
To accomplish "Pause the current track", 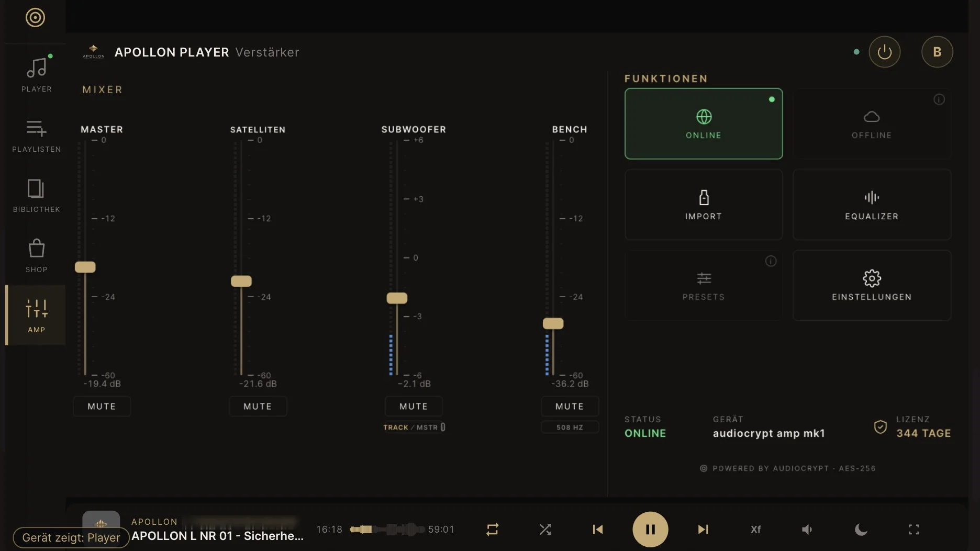I will pos(650,530).
